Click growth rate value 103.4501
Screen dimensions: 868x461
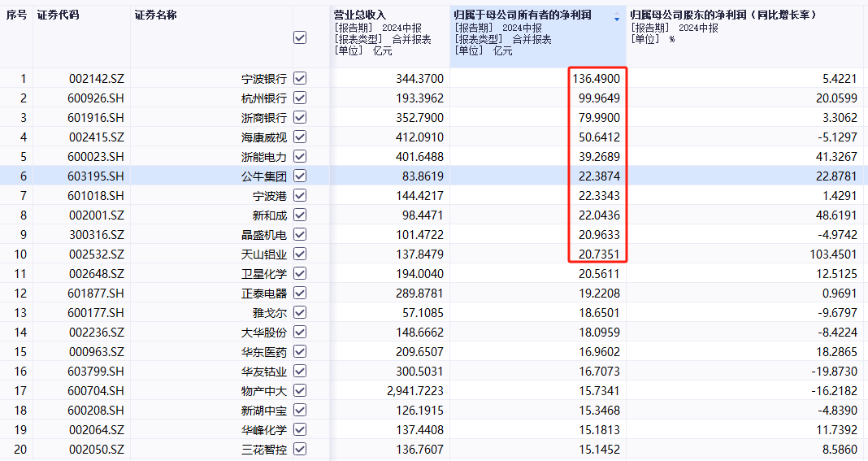tap(833, 254)
